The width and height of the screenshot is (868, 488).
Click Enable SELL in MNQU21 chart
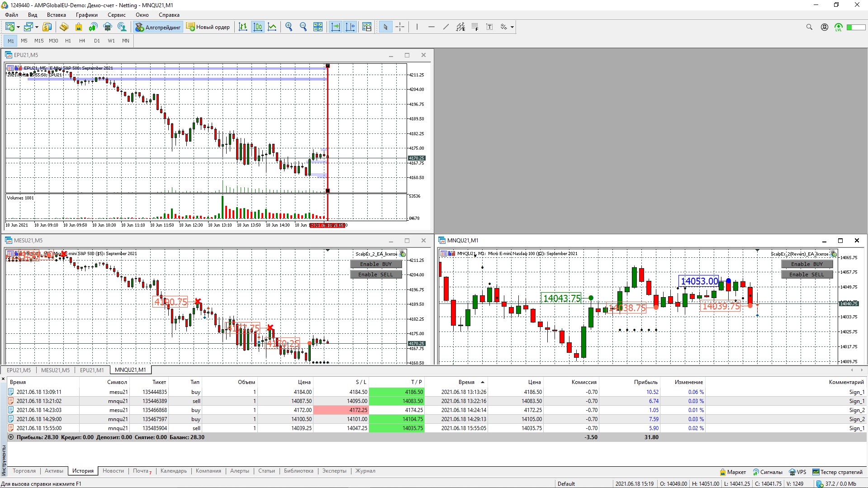click(x=807, y=275)
